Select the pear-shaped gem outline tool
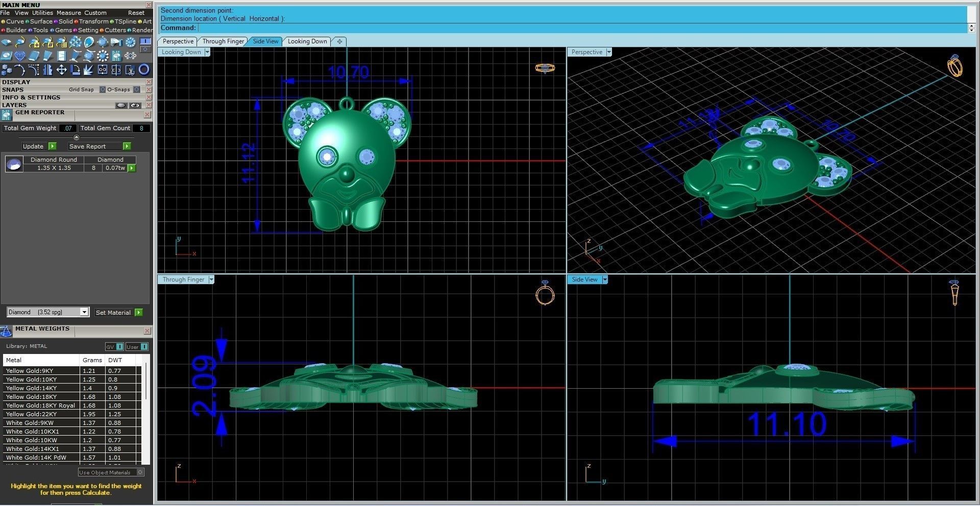The image size is (980, 506). click(x=89, y=42)
